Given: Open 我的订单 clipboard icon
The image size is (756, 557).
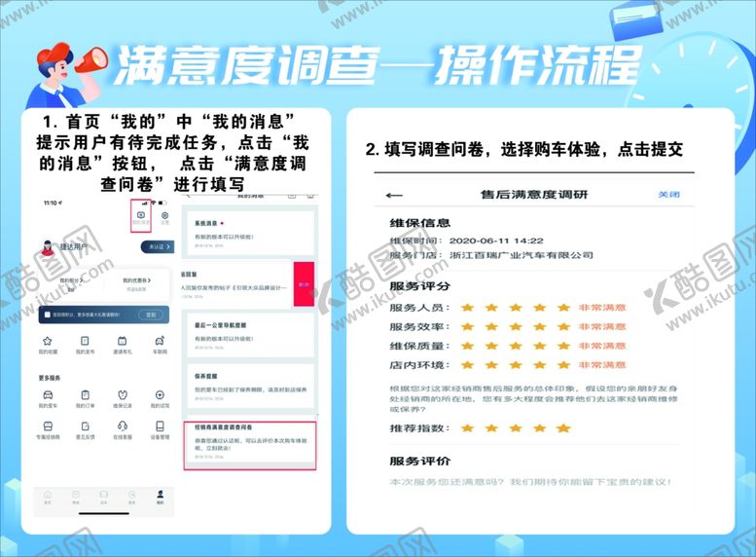Looking at the screenshot, I should 85,394.
